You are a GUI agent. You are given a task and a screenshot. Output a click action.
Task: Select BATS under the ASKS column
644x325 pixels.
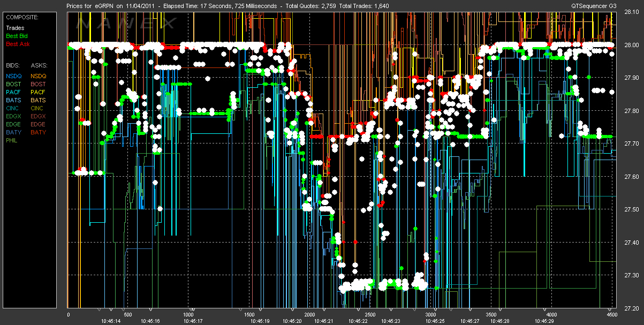coord(39,100)
